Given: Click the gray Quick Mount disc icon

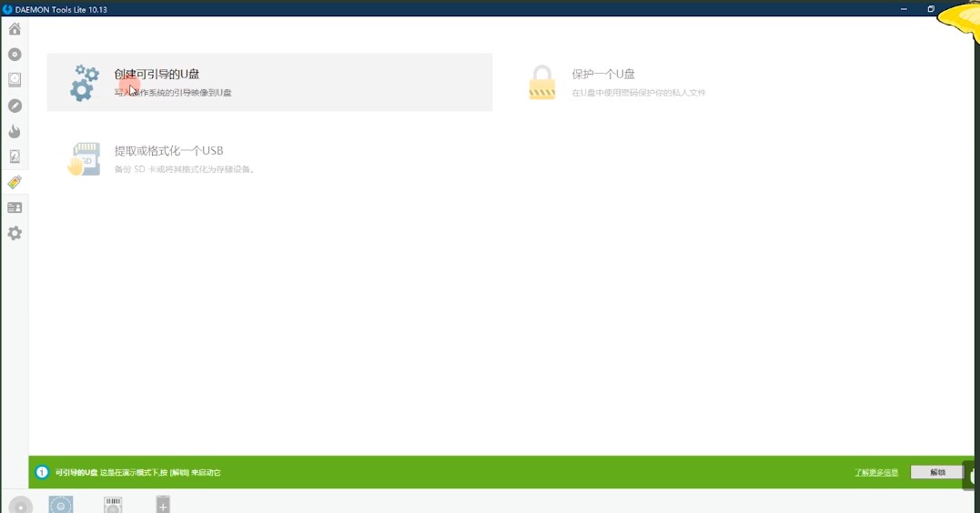Looking at the screenshot, I should pyautogui.click(x=21, y=505).
